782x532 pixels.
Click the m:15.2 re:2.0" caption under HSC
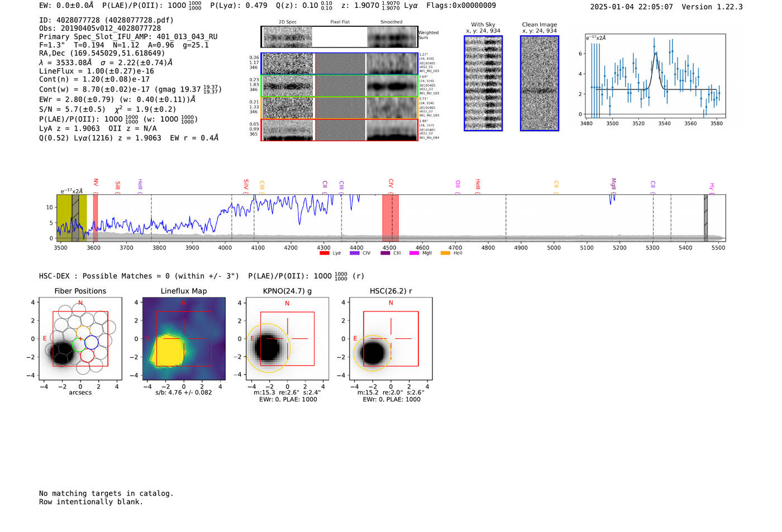[x=390, y=392]
